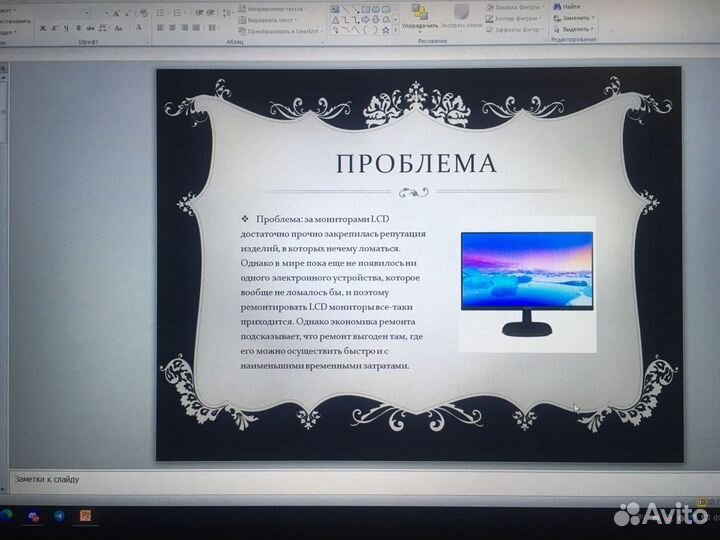
Task: Open Telegram from the taskbar
Action: [59, 516]
